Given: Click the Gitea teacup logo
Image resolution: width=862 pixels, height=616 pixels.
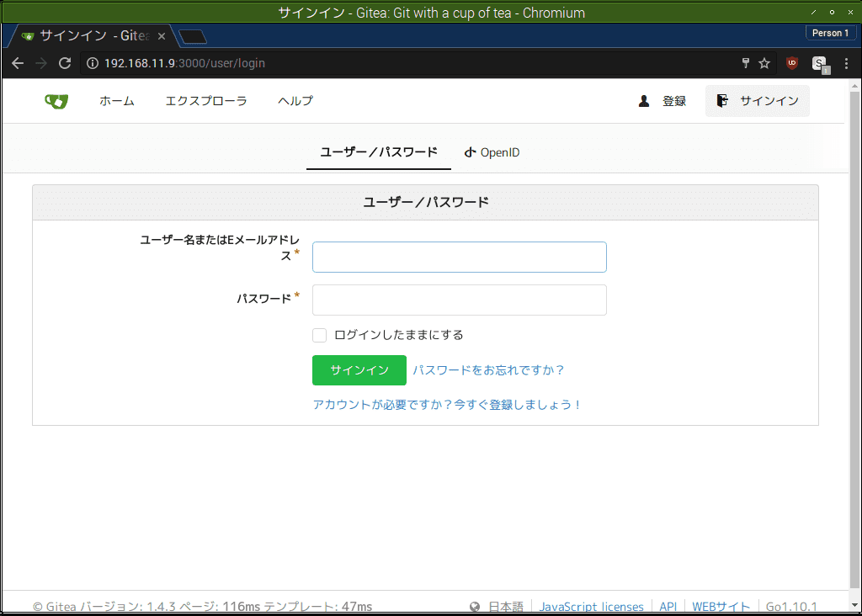Looking at the screenshot, I should click(56, 100).
